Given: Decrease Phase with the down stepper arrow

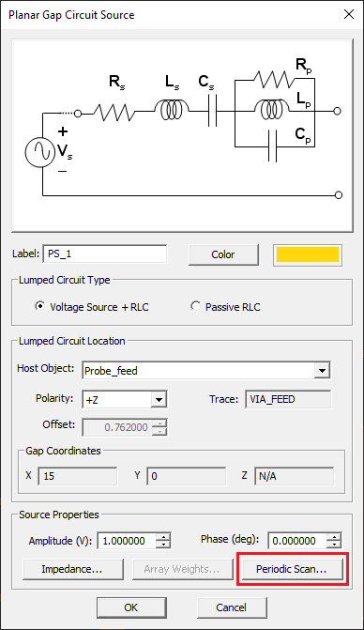Looking at the screenshot, I should [x=333, y=545].
